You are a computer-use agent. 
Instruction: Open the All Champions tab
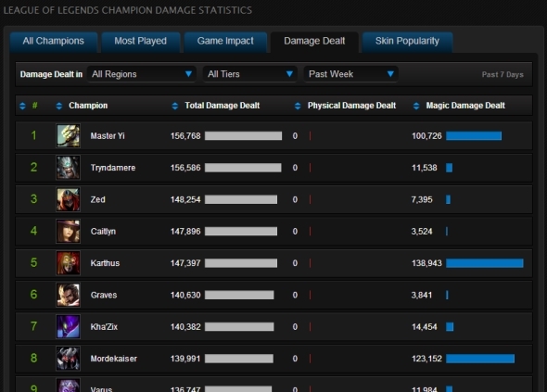click(54, 42)
